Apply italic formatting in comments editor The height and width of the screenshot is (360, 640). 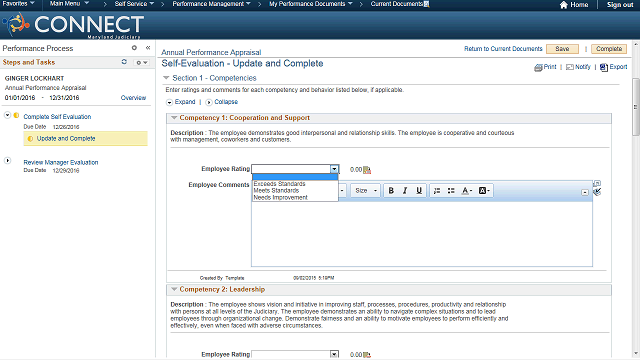coord(405,191)
